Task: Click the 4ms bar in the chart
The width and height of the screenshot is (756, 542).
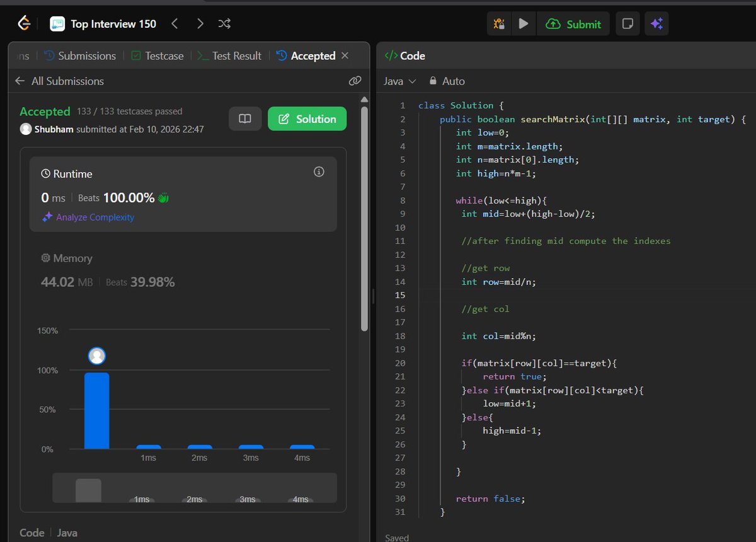Action: click(x=302, y=447)
